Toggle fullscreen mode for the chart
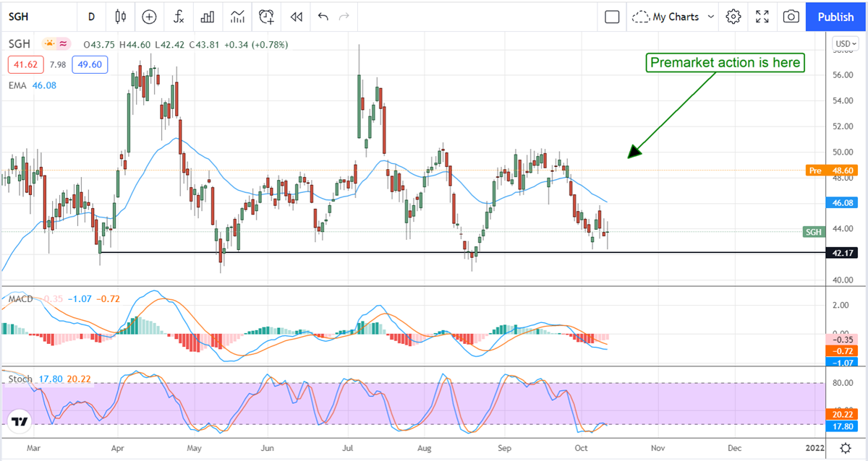Image resolution: width=868 pixels, height=461 pixels. [762, 16]
